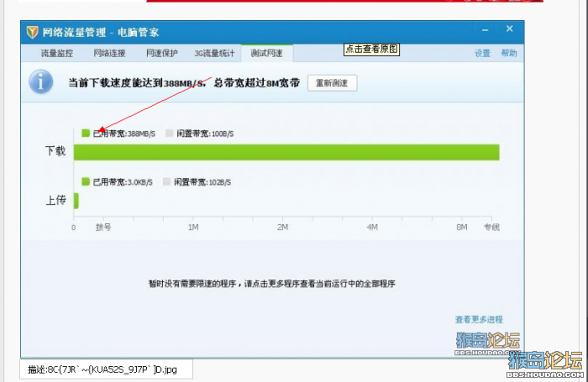Image resolution: width=588 pixels, height=382 pixels.
Task: Click the green swatch beside 已用带宽:388MB/S
Action: click(x=86, y=133)
